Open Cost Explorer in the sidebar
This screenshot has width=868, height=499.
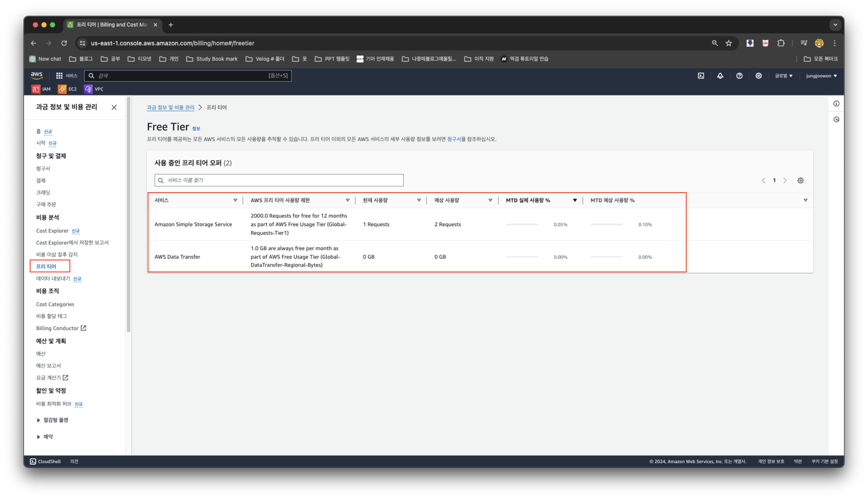[52, 231]
